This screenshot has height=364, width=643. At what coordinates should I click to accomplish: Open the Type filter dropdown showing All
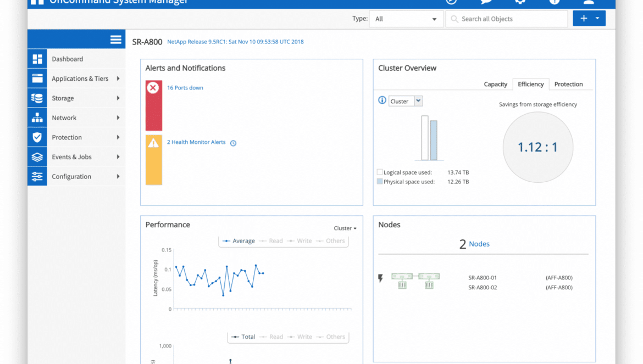[x=406, y=19]
